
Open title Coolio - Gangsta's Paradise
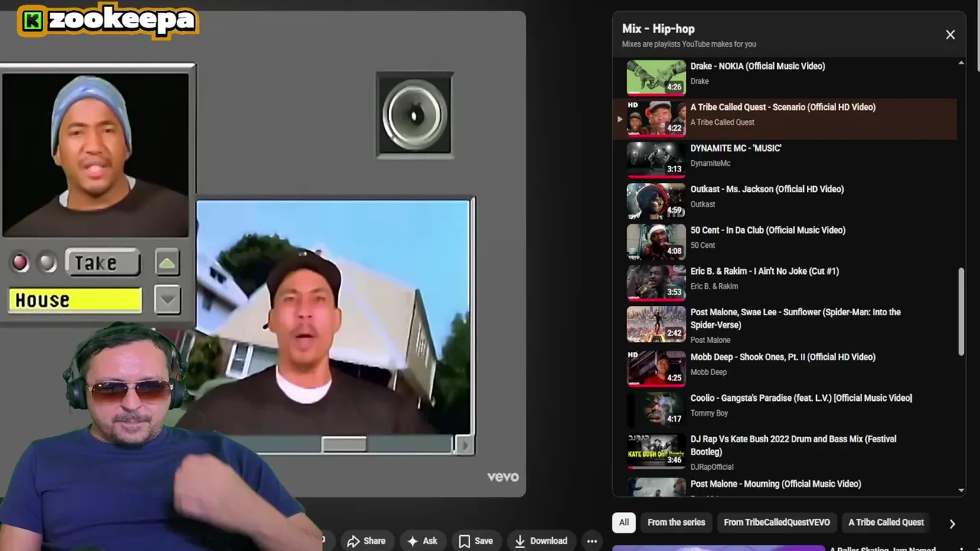(801, 398)
